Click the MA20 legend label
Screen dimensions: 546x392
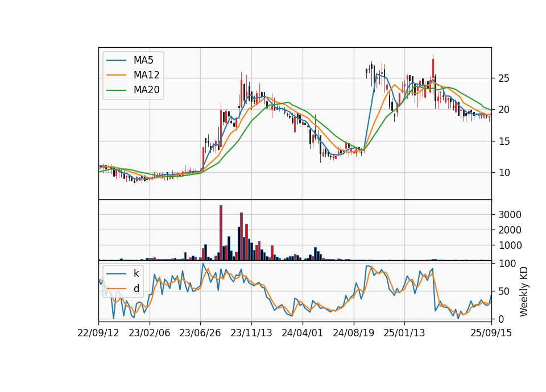tap(146, 90)
